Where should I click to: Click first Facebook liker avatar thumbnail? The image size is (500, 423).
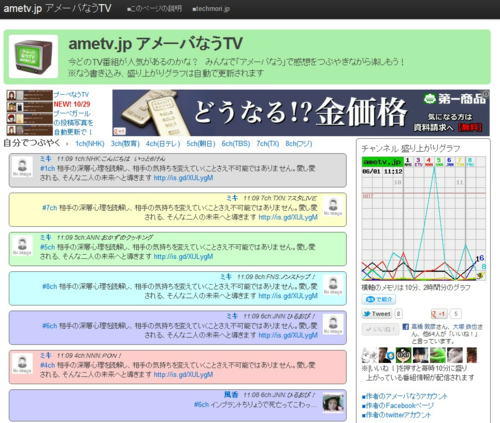point(369,355)
